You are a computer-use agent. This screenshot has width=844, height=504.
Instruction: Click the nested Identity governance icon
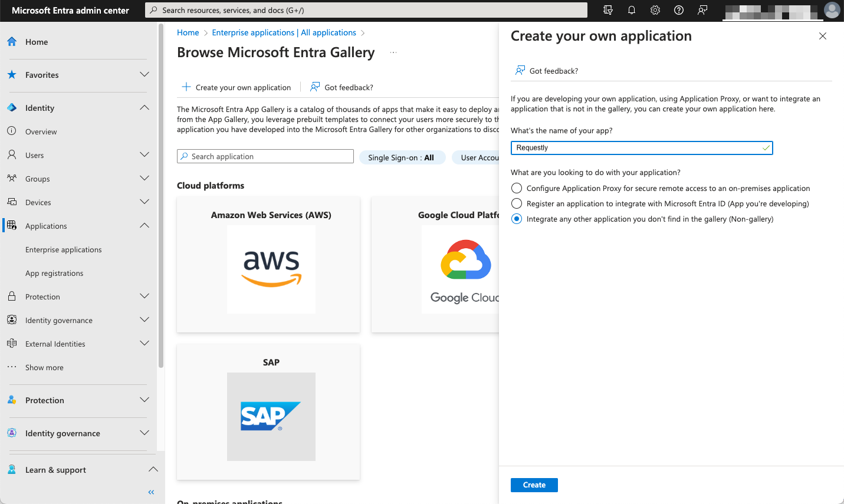pyautogui.click(x=12, y=319)
